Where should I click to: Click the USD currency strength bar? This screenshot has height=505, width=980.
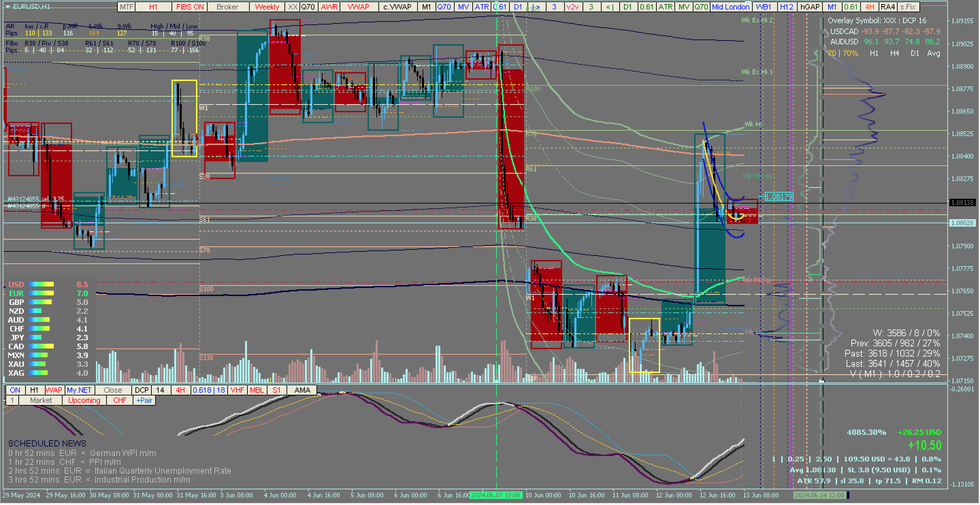(x=41, y=284)
